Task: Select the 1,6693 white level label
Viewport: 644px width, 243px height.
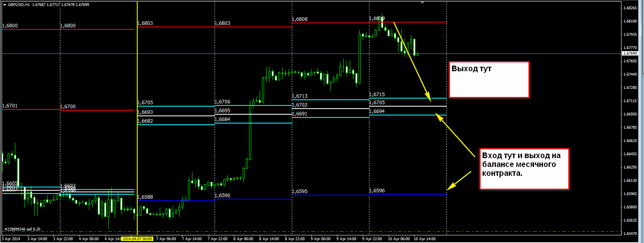Action: pyautogui.click(x=145, y=112)
